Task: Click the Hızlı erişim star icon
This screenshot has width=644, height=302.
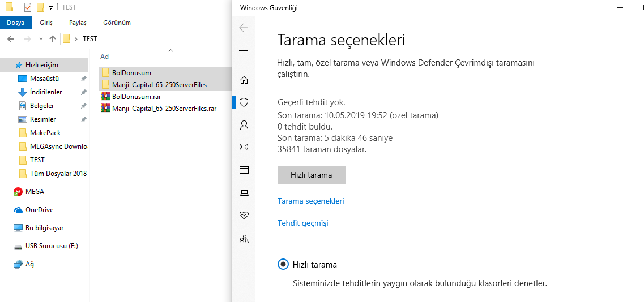Action: click(19, 65)
